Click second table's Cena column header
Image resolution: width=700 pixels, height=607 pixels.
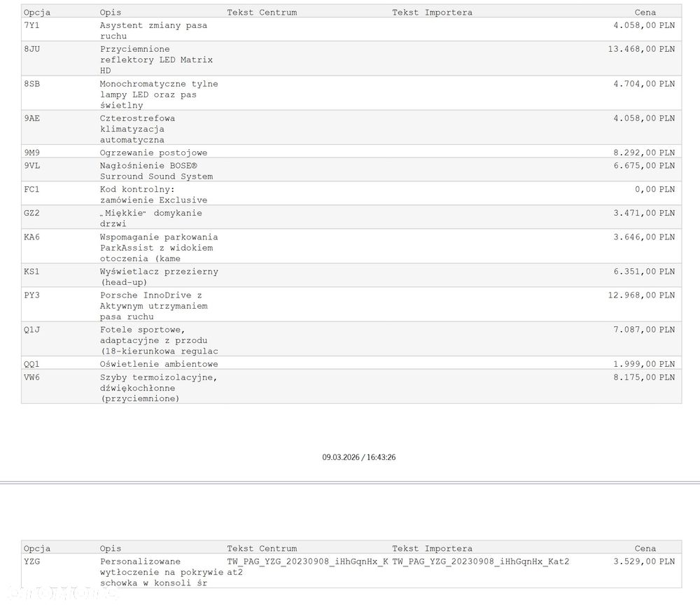point(645,548)
